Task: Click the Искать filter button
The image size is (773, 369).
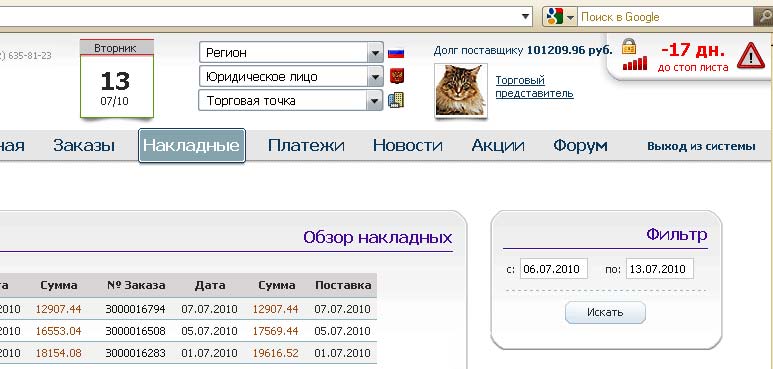Action: pos(605,312)
